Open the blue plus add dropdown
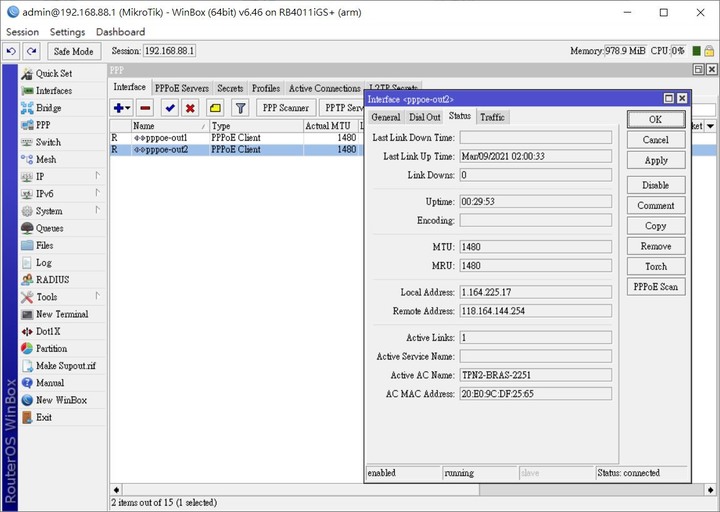Viewport: 720px width, 512px height. click(122, 108)
